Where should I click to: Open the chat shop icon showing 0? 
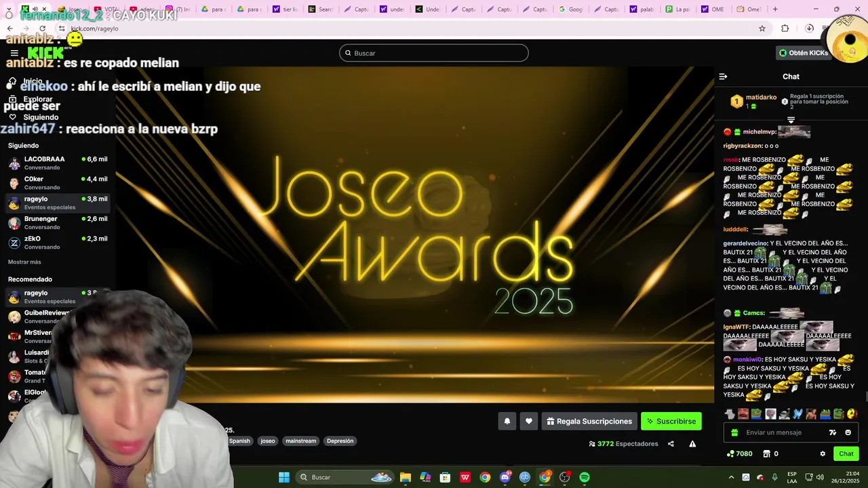click(x=771, y=454)
